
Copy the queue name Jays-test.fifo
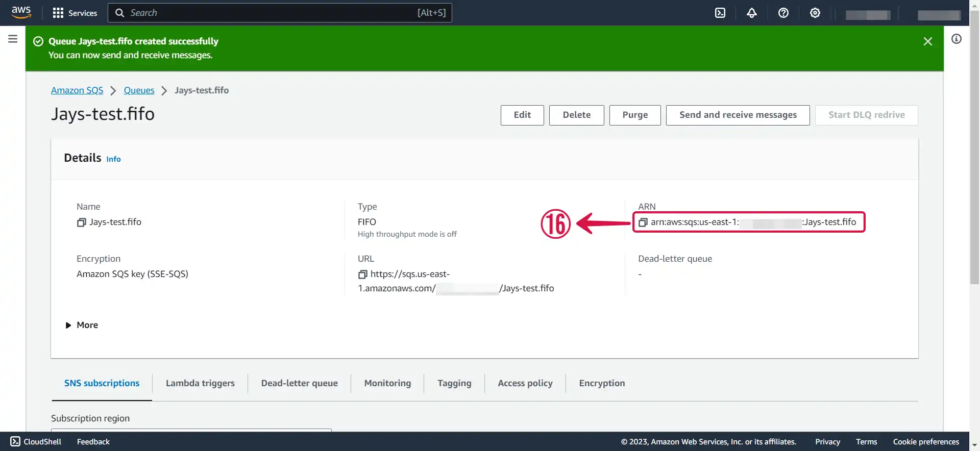(x=81, y=222)
